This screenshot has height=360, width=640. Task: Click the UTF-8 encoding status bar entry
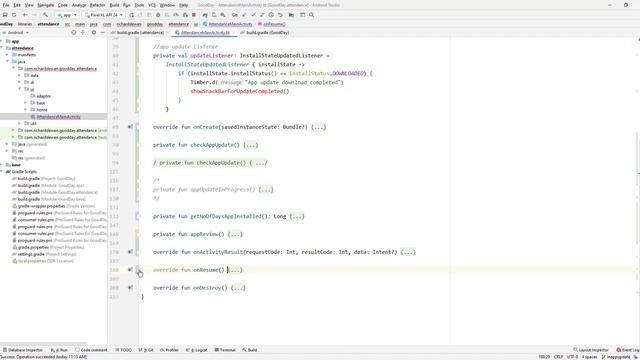[572, 357]
